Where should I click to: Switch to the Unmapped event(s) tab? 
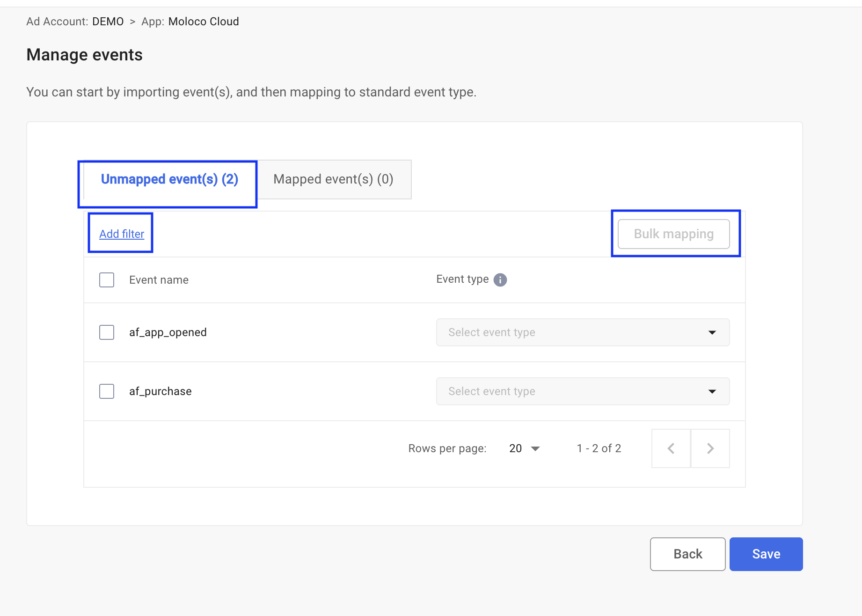169,179
